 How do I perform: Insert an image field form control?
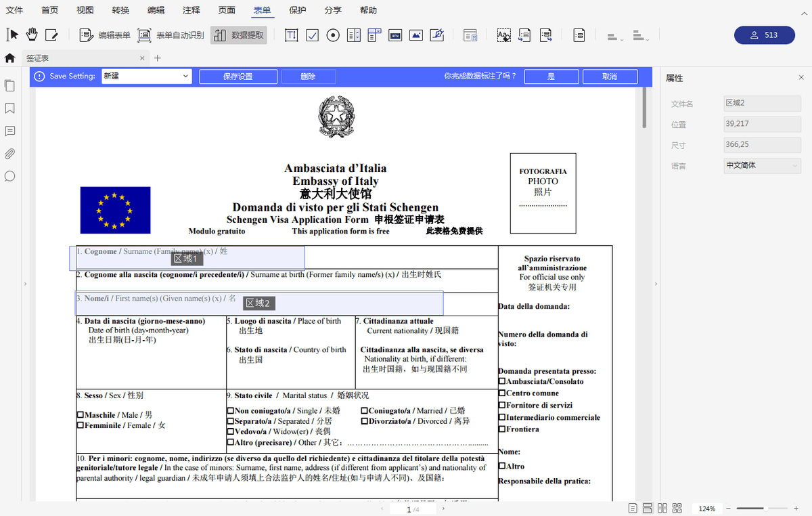click(416, 35)
